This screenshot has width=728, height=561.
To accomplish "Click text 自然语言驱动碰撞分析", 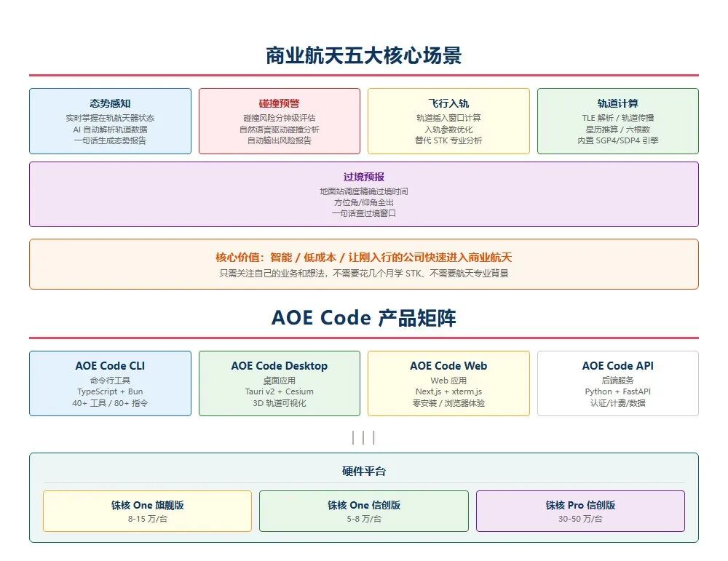I will coord(279,129).
